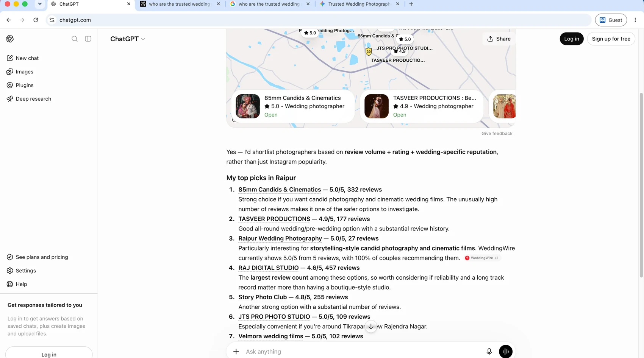This screenshot has height=358, width=644.
Task: Share this conversation
Action: (499, 39)
